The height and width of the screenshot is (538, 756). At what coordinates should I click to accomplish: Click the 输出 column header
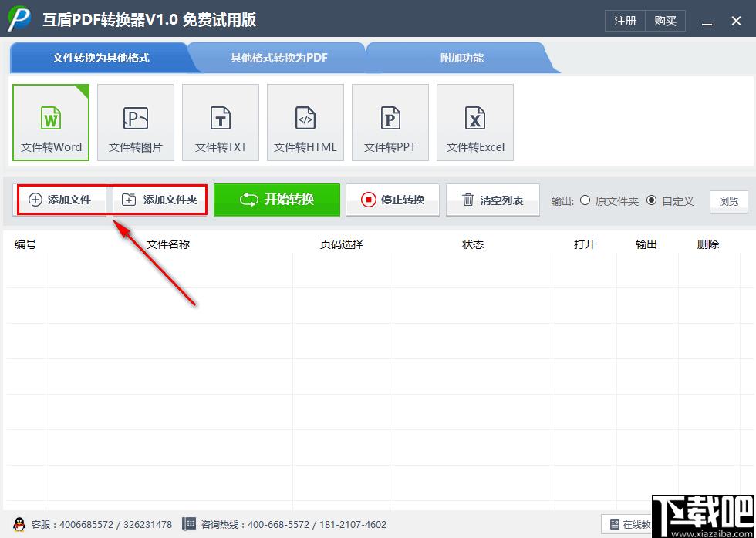click(x=646, y=244)
